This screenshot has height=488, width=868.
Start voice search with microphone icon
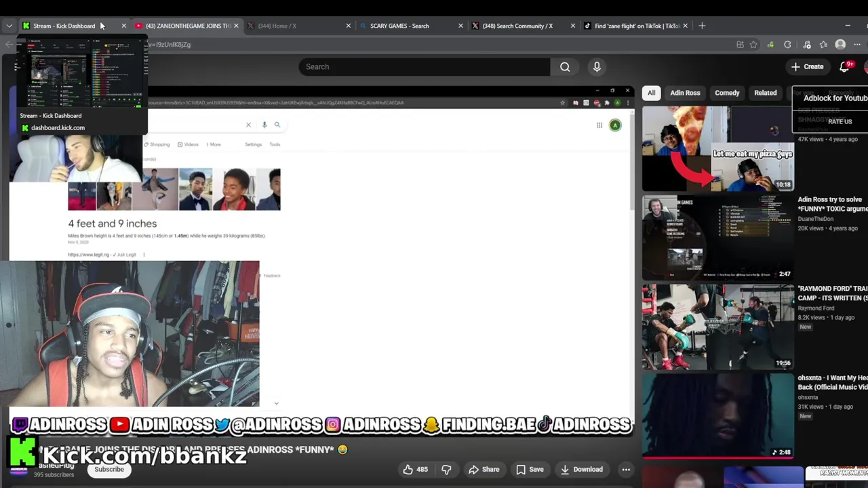click(597, 66)
